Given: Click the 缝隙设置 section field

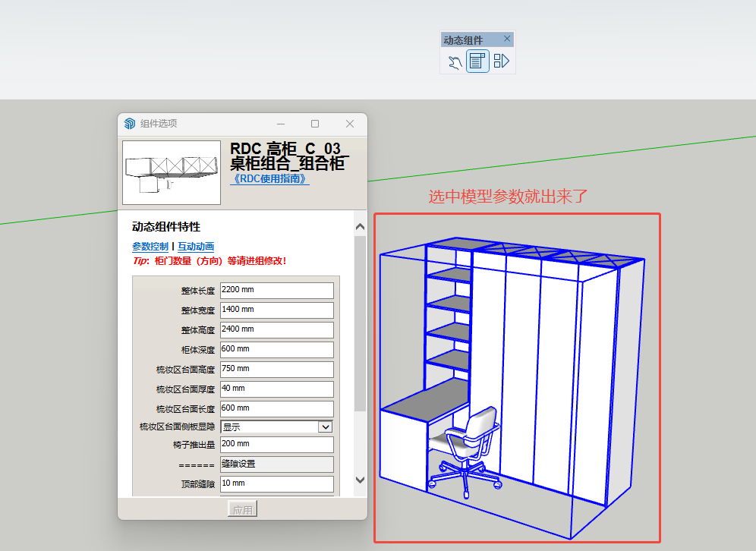Looking at the screenshot, I should [x=277, y=464].
